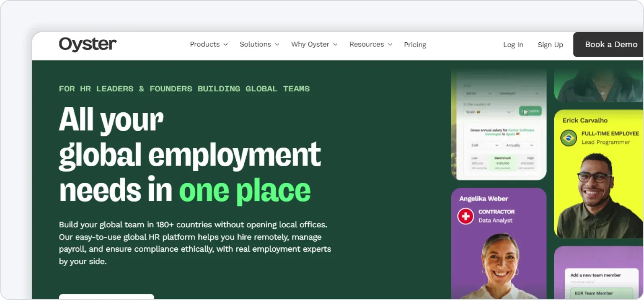Go to the Pricing page
Viewport: 644px width, 300px height.
[415, 45]
